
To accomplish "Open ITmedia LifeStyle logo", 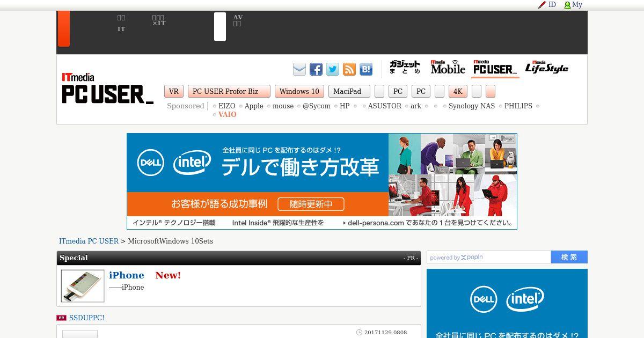I will tap(547, 67).
